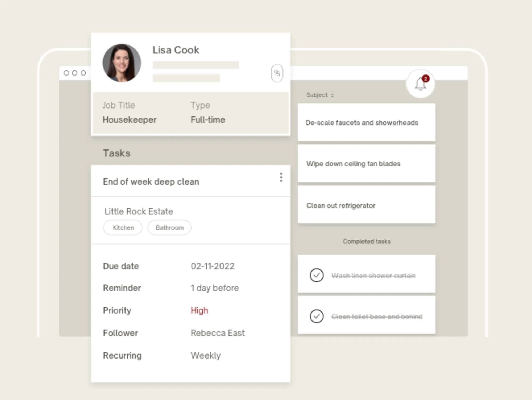Open De-scale faucets and showerheads task
Image resolution: width=532 pixels, height=400 pixels.
[x=366, y=123]
